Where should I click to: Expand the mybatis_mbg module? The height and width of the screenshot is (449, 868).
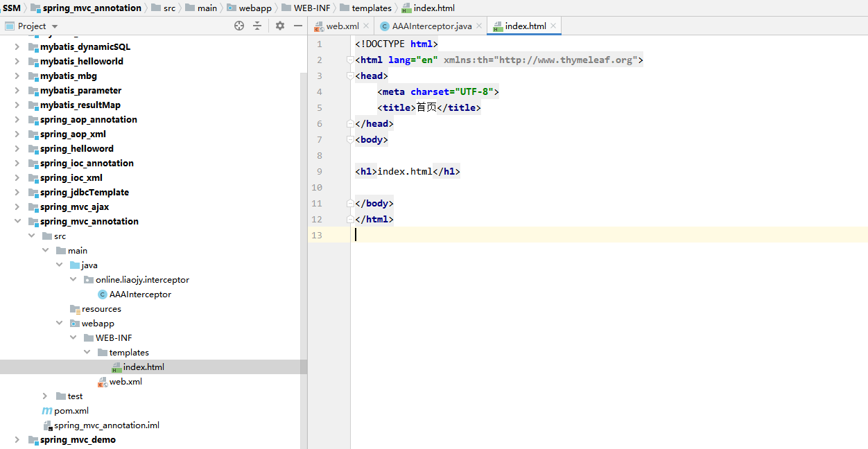(17, 76)
